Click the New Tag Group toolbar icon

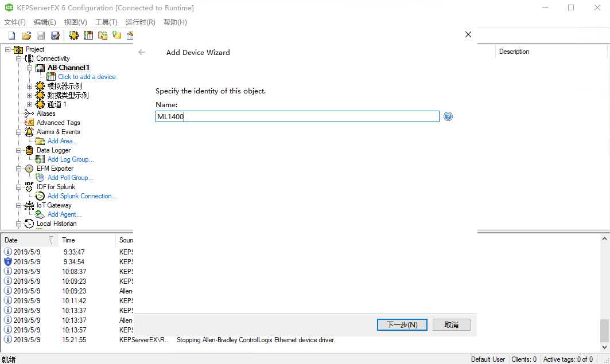pos(103,36)
